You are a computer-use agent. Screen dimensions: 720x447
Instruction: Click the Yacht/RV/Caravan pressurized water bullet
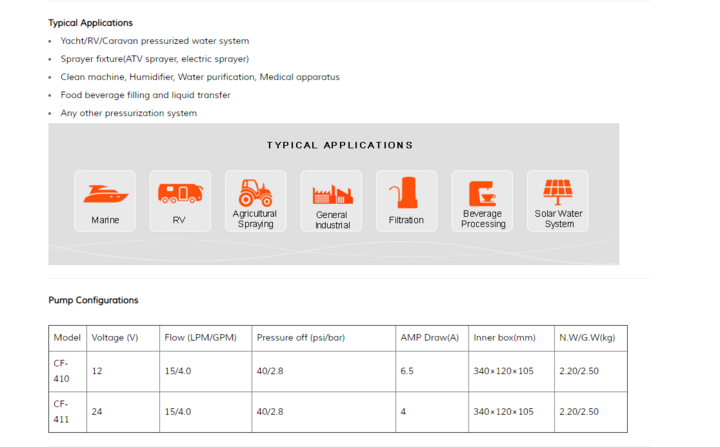coord(154,41)
